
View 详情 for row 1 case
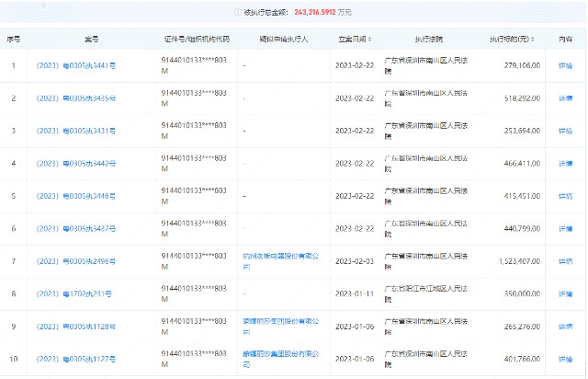(565, 65)
